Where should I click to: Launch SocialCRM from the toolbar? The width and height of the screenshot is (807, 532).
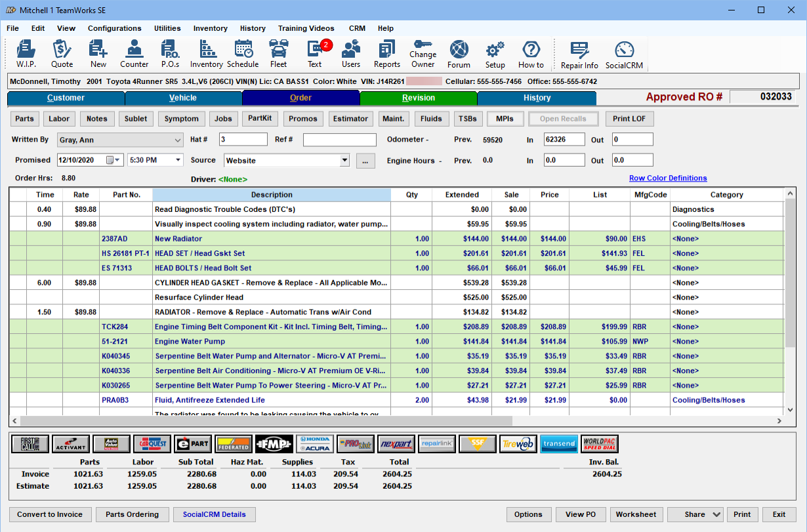point(623,54)
